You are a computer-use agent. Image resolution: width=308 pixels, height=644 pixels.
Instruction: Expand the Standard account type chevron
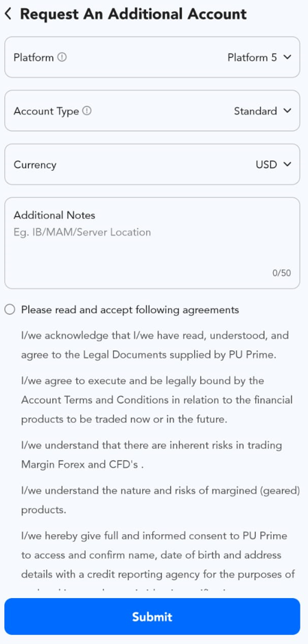287,111
